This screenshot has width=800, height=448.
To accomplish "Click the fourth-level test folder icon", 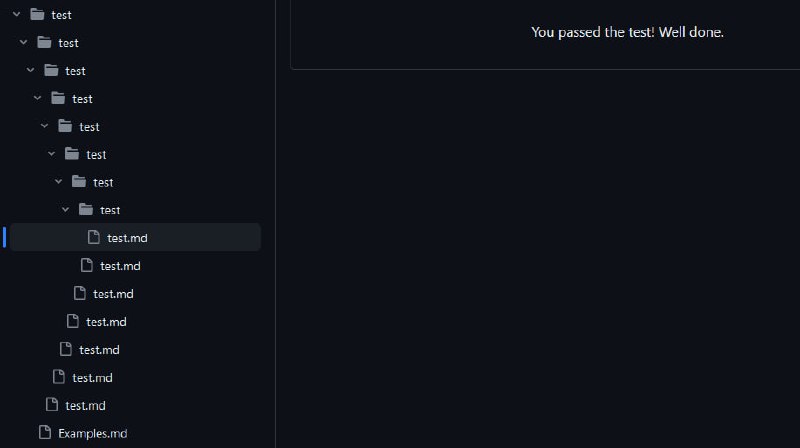I will pos(58,99).
